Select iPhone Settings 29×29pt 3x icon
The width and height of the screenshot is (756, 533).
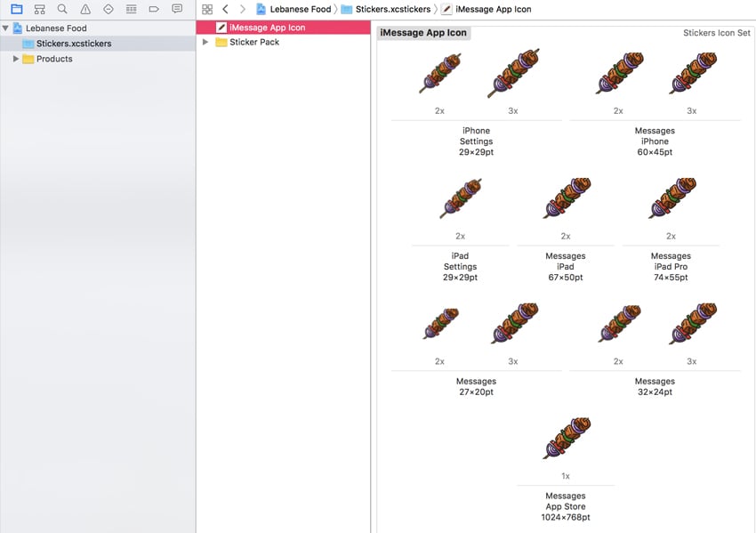(x=513, y=72)
